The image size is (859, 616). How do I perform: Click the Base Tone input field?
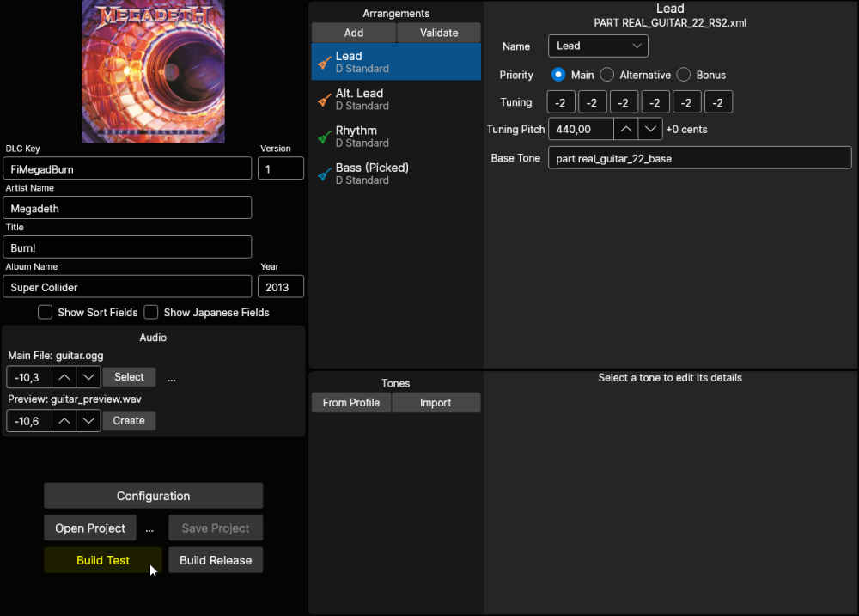tap(699, 159)
